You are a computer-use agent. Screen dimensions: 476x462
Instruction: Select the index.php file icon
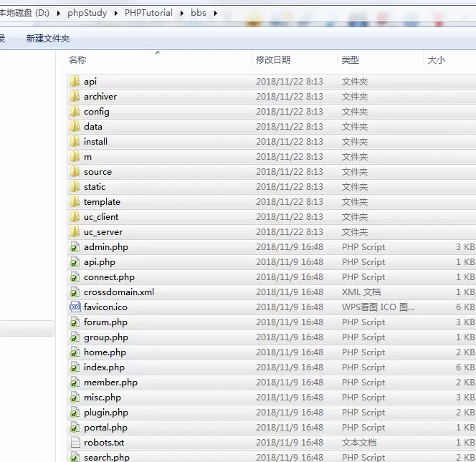[x=75, y=367]
